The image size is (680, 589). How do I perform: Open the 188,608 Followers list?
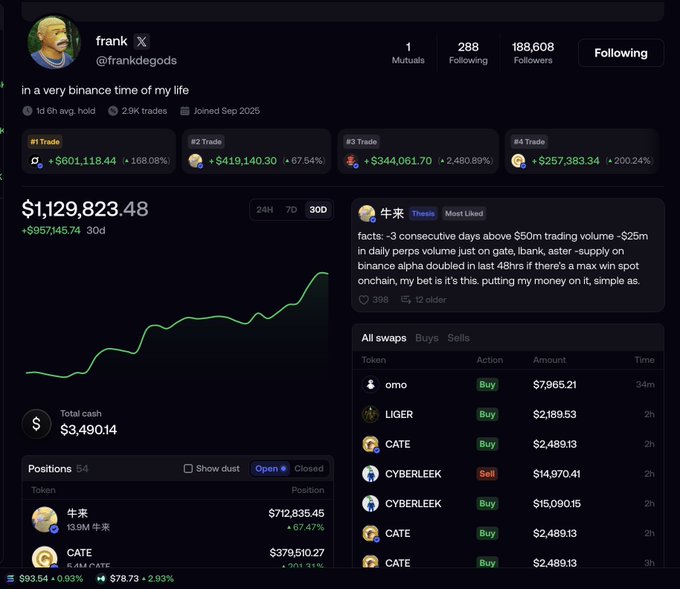[533, 52]
